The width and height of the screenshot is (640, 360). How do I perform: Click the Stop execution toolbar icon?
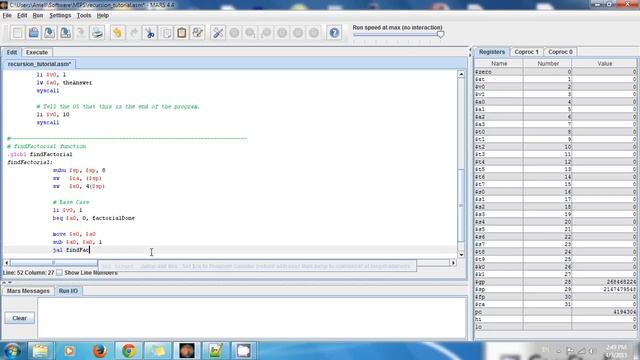point(298,33)
